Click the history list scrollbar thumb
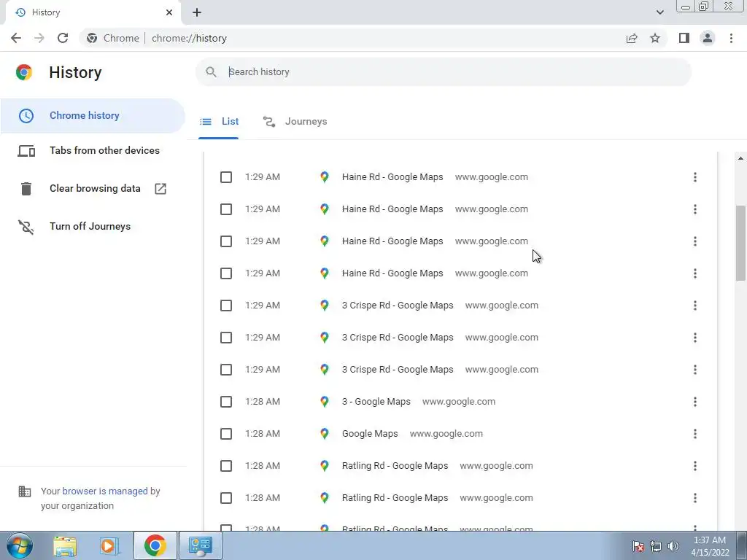The height and width of the screenshot is (560, 747). 740,243
